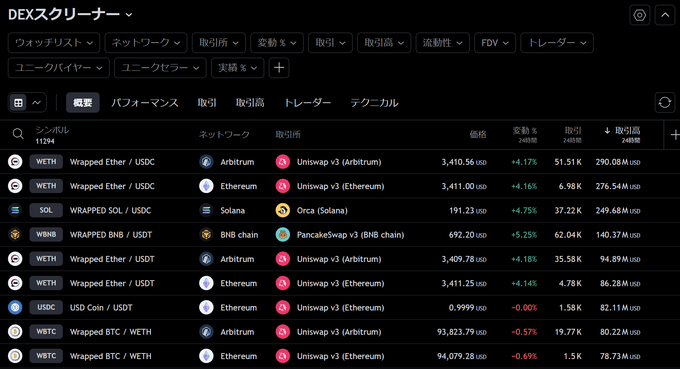The image size is (680, 369).
Task: Click the change value +5.25%
Action: coord(524,235)
